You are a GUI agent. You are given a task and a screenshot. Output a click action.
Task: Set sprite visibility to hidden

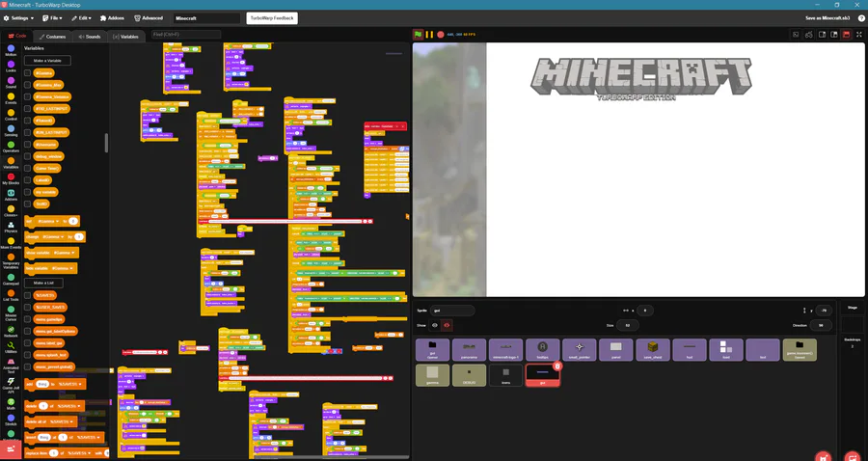click(x=447, y=325)
